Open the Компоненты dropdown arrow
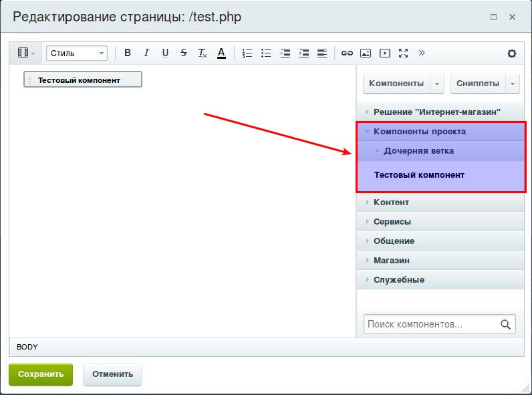 [x=437, y=84]
